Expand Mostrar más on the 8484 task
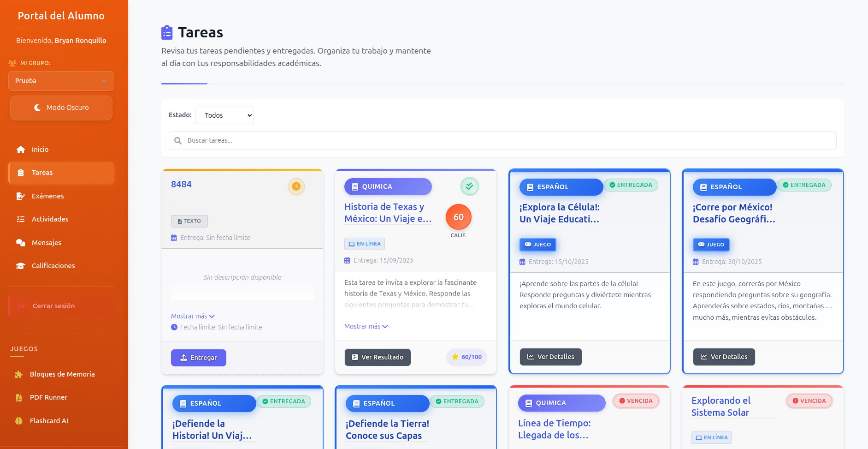Viewport: 868px width, 449px height. point(193,316)
